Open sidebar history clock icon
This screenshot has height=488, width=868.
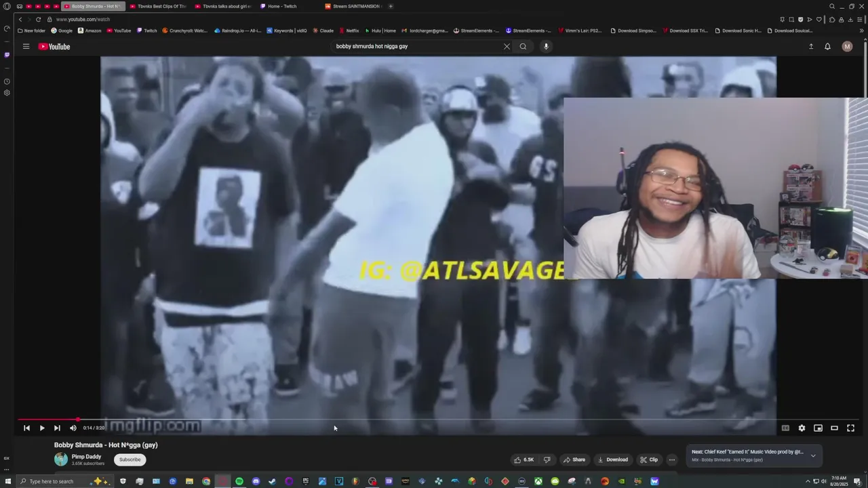click(x=7, y=81)
